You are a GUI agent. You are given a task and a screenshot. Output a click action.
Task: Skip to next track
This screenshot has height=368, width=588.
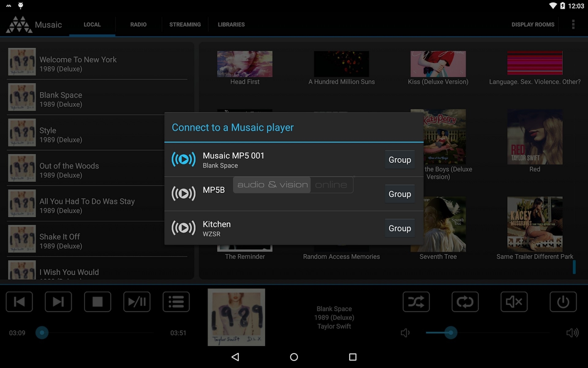(x=58, y=302)
